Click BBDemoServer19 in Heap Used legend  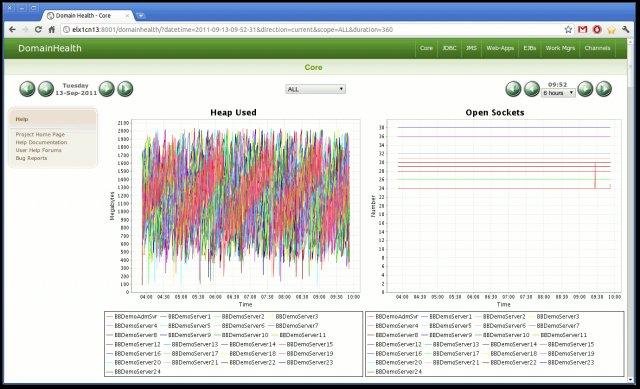point(310,353)
